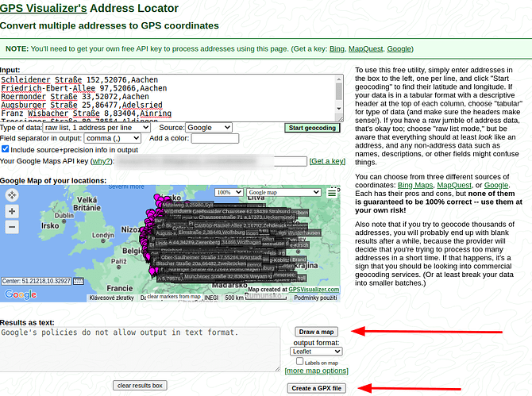Click the why? link next to API key

point(102,161)
